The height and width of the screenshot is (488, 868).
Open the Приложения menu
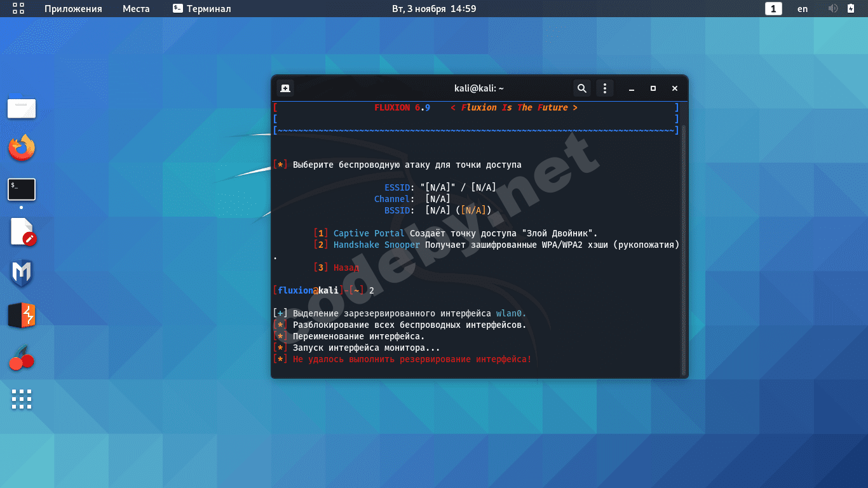(73, 8)
